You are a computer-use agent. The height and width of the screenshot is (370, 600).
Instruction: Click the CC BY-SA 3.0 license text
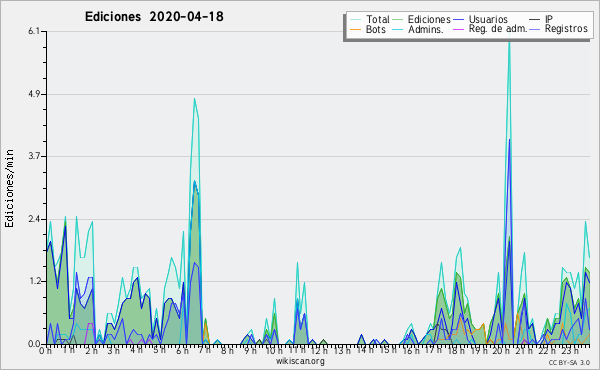coord(569,362)
